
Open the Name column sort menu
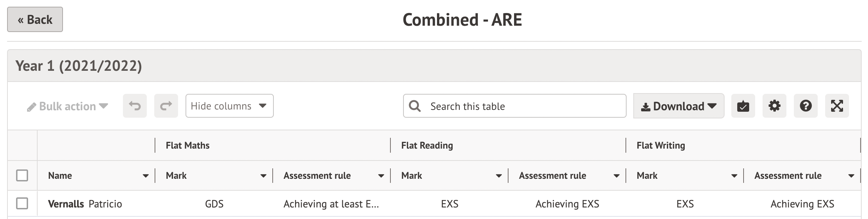point(146,176)
